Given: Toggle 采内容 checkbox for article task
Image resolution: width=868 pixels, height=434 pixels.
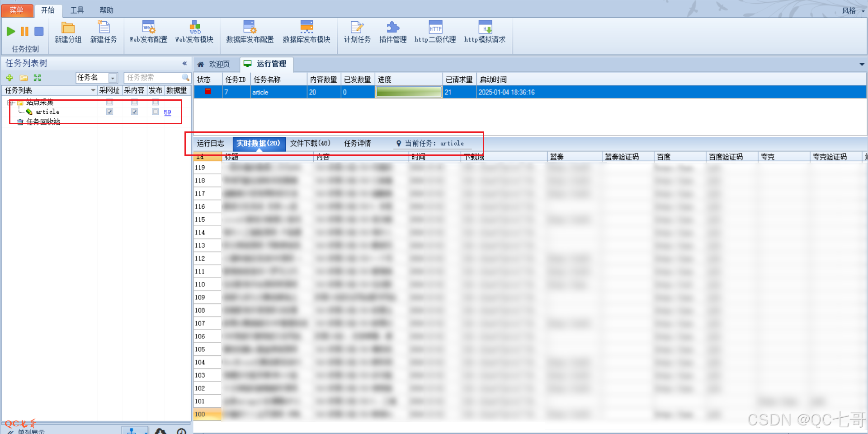Looking at the screenshot, I should pyautogui.click(x=134, y=112).
